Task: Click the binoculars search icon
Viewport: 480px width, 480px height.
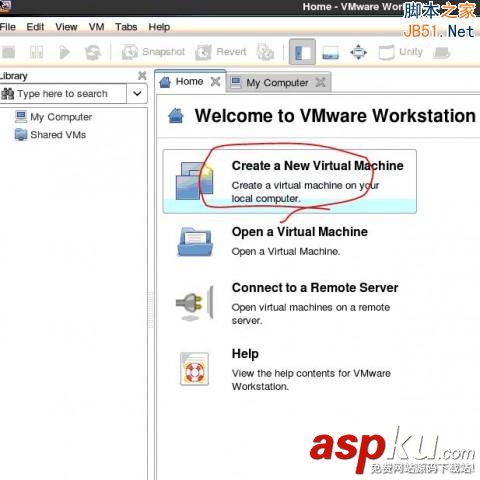Action: click(x=8, y=94)
